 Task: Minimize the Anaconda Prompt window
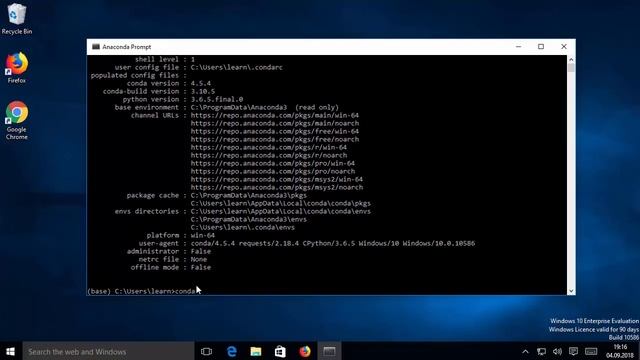point(518,47)
